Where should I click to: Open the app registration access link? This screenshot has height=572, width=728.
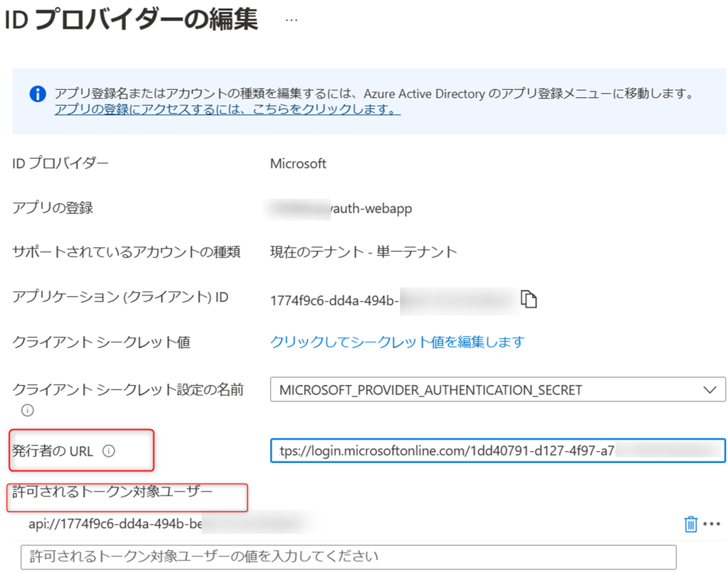226,110
